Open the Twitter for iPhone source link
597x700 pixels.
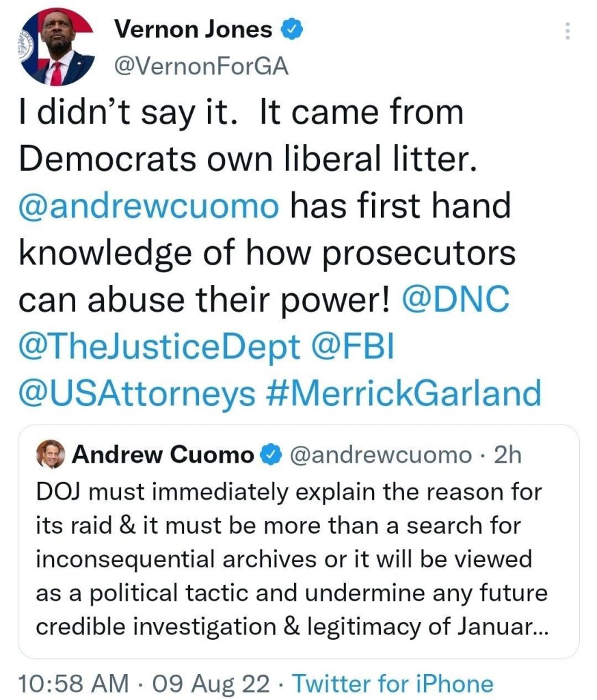click(393, 683)
